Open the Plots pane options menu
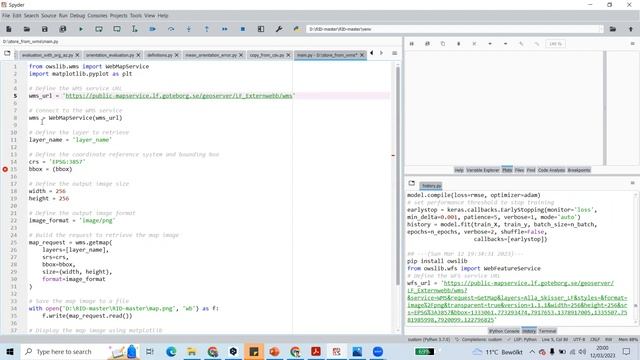640x360 pixels. click(x=632, y=44)
